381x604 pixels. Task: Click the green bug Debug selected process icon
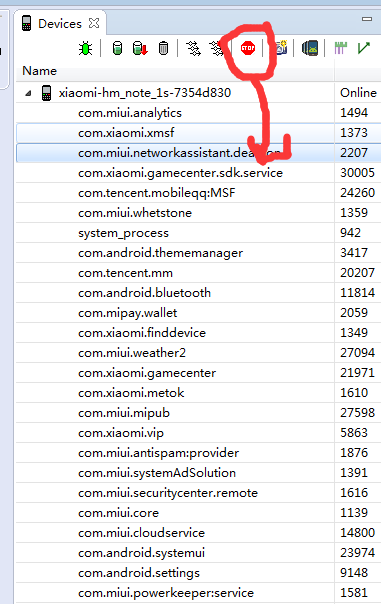pos(85,49)
